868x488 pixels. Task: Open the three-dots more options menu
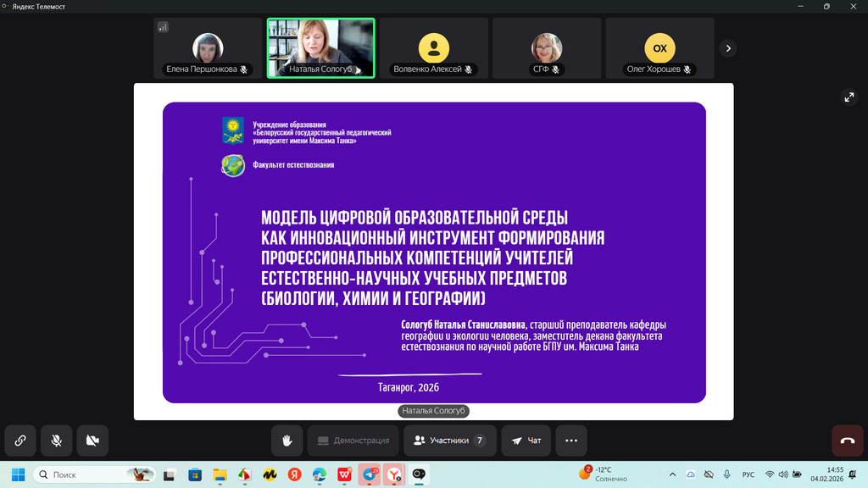571,441
